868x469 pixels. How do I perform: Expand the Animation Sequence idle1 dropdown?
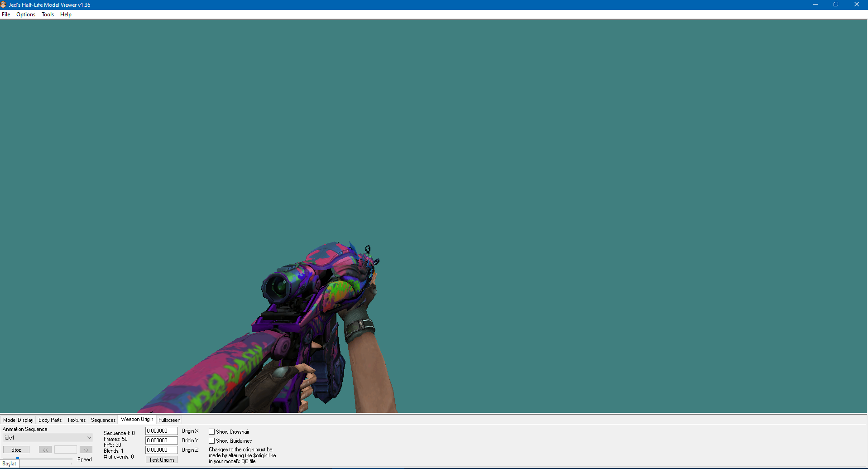coord(48,438)
